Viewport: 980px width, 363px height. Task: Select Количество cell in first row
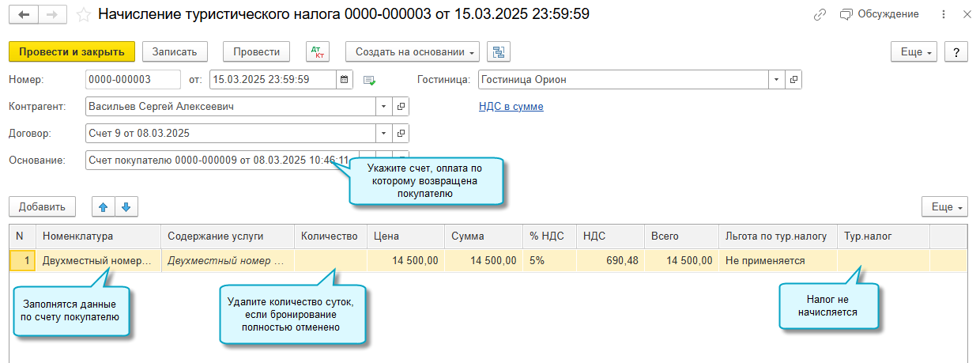(330, 260)
